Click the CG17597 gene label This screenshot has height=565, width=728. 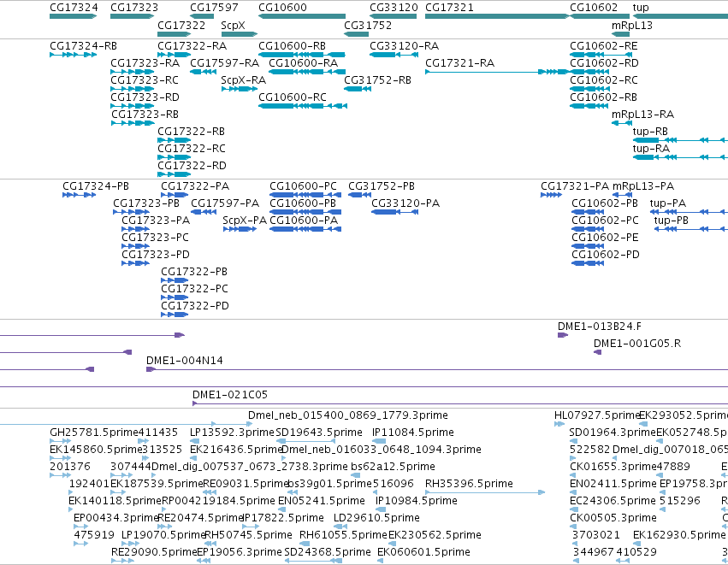214,8
